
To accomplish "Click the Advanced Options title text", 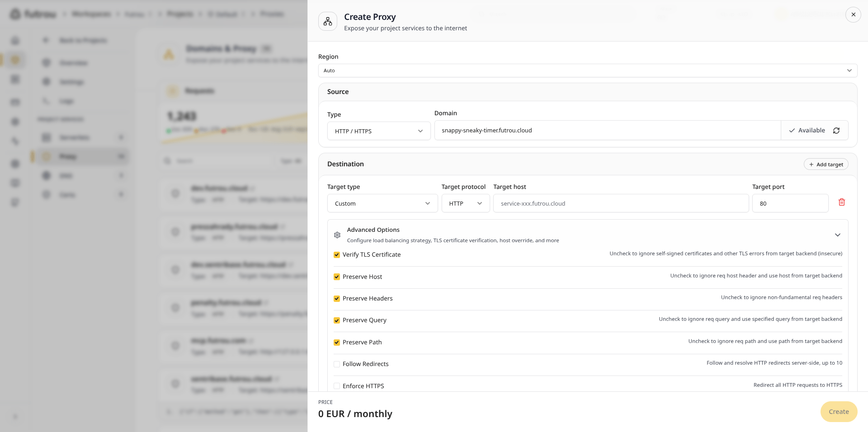I will click(373, 230).
